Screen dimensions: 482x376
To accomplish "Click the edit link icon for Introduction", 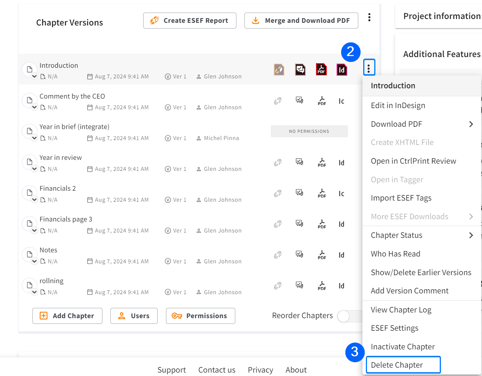I will [279, 70].
